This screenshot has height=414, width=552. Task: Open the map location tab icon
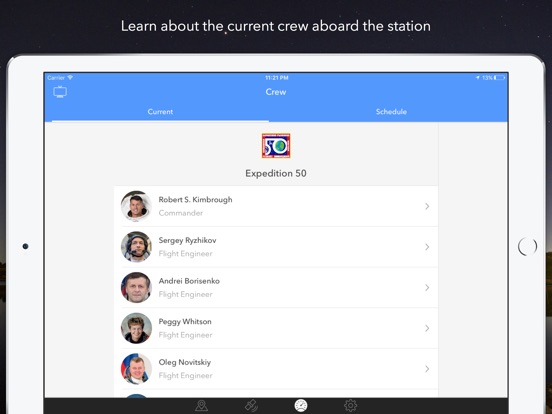pyautogui.click(x=201, y=406)
